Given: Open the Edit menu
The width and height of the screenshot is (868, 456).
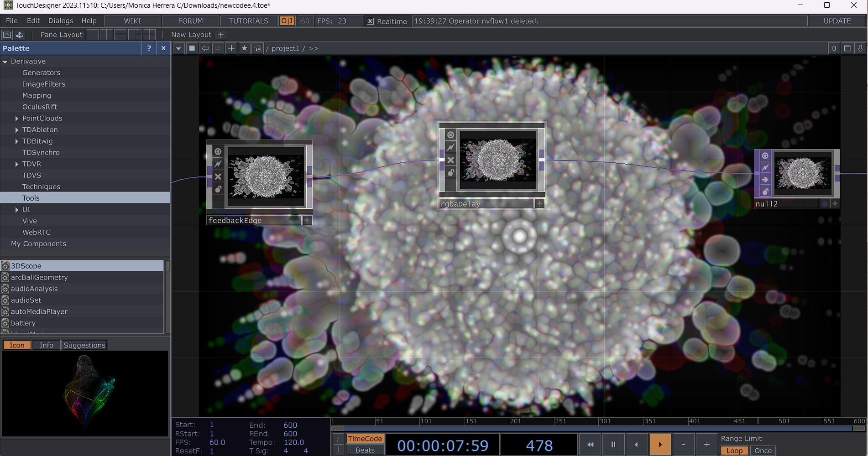Looking at the screenshot, I should [33, 21].
